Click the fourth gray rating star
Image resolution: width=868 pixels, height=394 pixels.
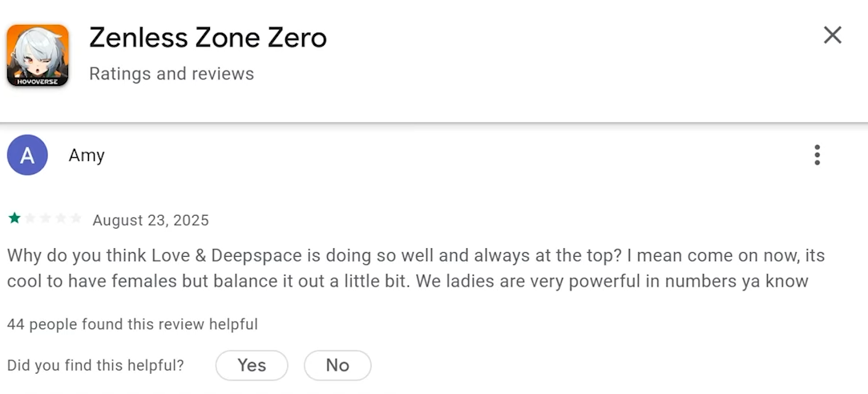click(x=60, y=218)
